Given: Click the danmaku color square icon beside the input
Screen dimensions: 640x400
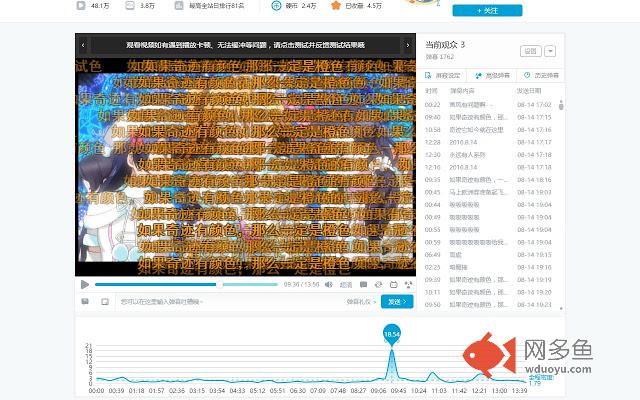Looking at the screenshot, I should click(105, 302).
